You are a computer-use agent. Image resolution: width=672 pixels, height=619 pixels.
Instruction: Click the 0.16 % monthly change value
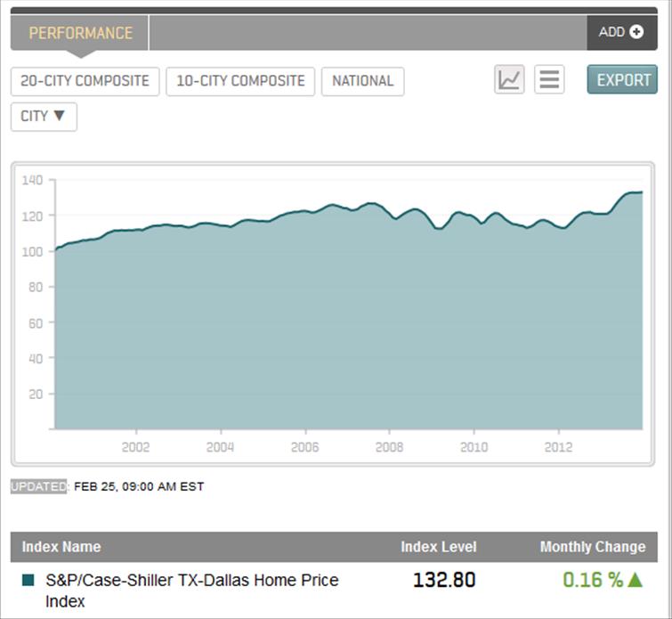click(x=593, y=580)
